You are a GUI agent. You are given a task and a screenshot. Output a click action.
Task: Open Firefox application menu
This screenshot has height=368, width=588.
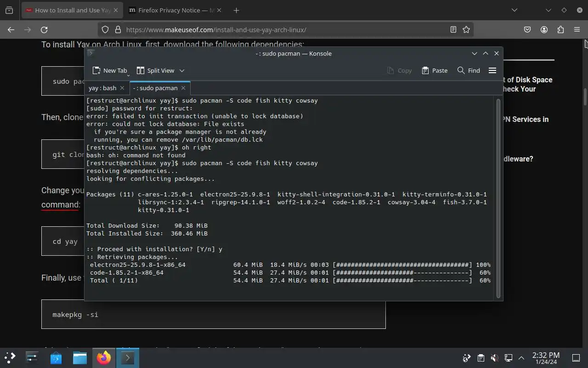click(x=577, y=29)
